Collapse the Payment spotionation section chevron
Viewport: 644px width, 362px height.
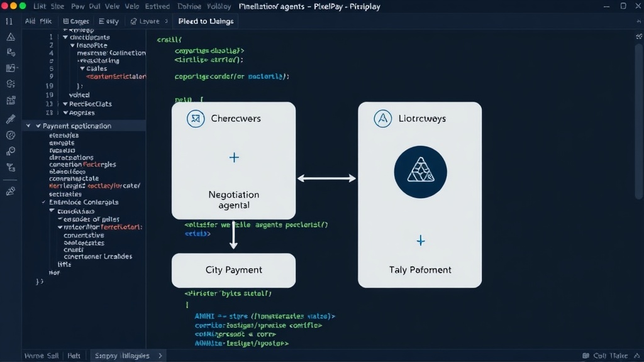click(28, 126)
